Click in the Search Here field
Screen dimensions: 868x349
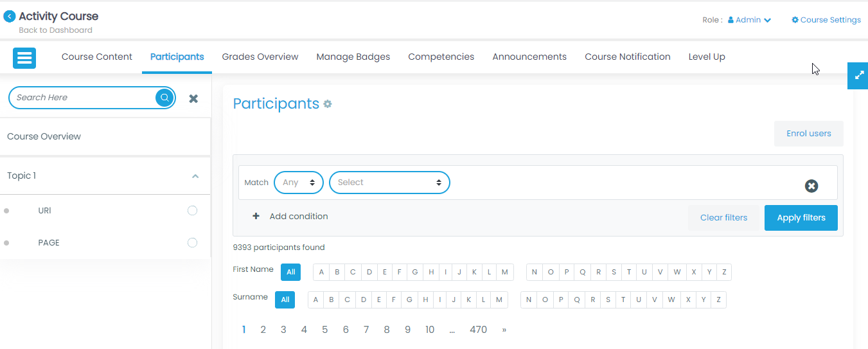tap(84, 98)
